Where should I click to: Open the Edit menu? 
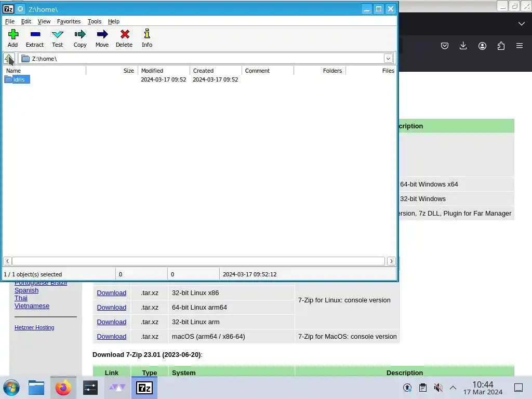26,21
